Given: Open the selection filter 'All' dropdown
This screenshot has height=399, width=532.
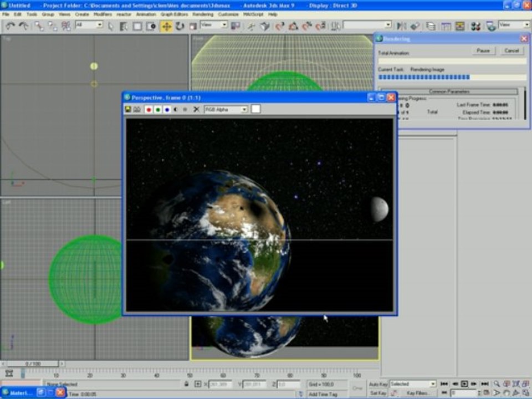Looking at the screenshot, I should coord(89,25).
